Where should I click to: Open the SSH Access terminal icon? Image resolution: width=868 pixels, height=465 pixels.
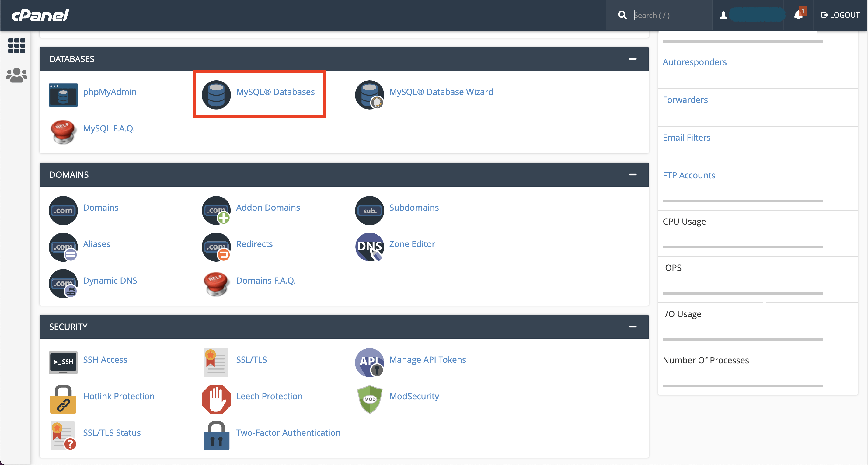(63, 362)
